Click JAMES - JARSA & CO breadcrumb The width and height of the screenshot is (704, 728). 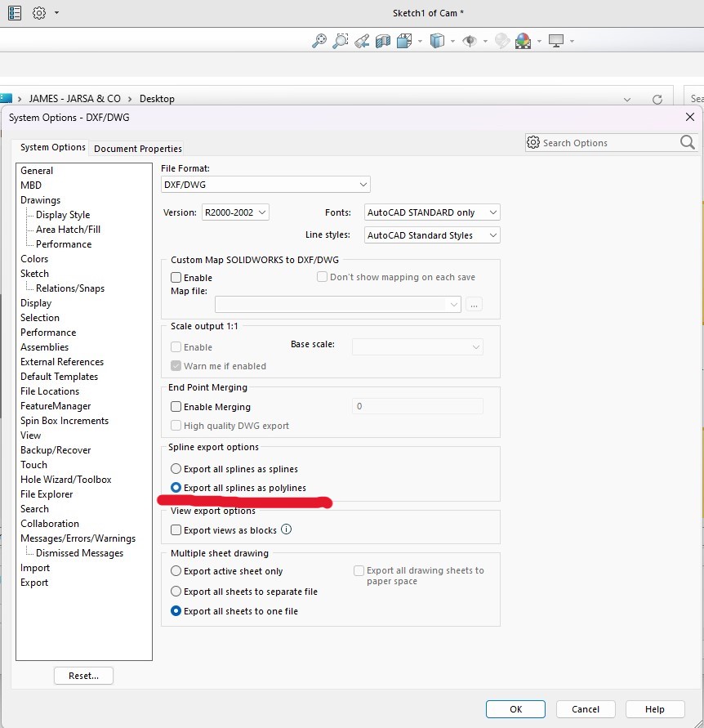[x=74, y=98]
